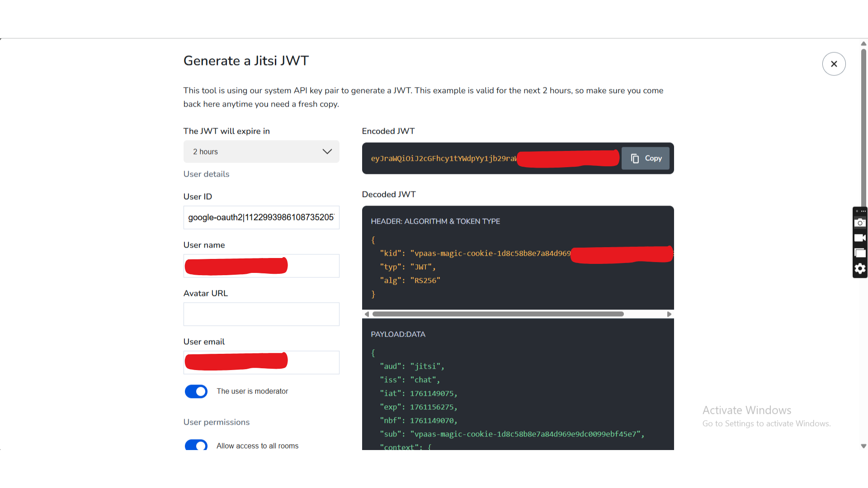This screenshot has width=868, height=488.
Task: Close the Generate a Jitsi JWT dialog
Action: (834, 64)
